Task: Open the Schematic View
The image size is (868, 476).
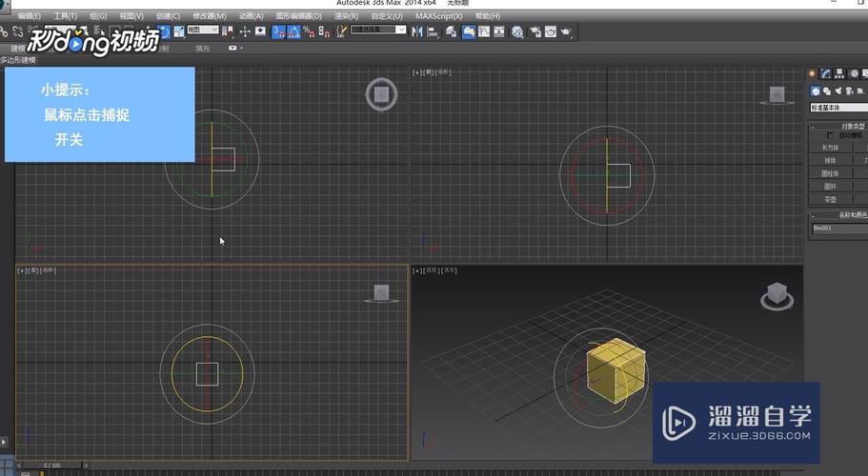Action: pos(498,32)
